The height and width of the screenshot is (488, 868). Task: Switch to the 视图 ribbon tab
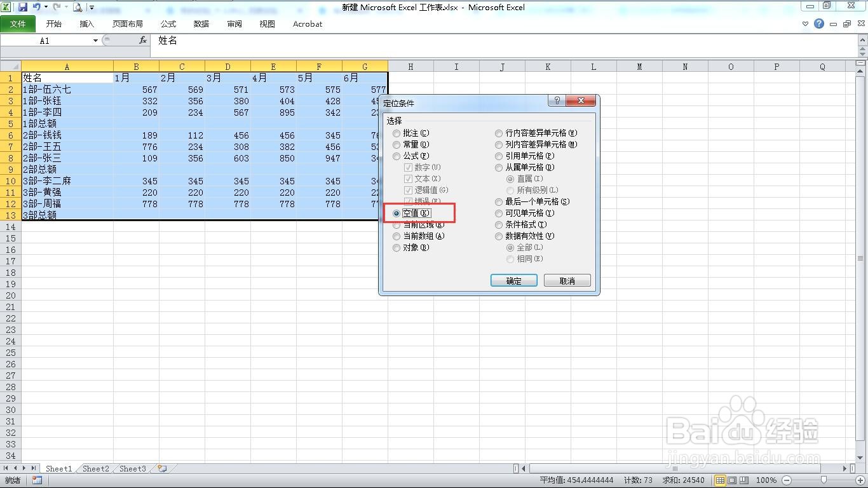(x=268, y=24)
